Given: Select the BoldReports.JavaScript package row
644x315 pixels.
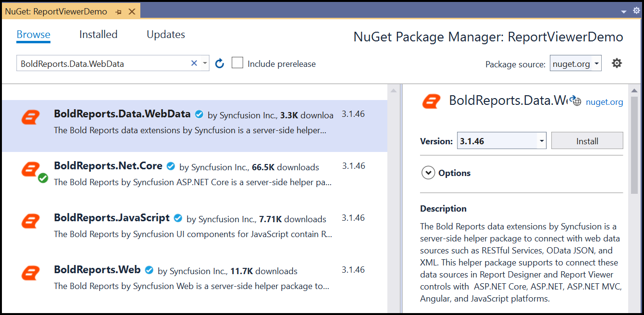Looking at the screenshot, I should point(195,230).
